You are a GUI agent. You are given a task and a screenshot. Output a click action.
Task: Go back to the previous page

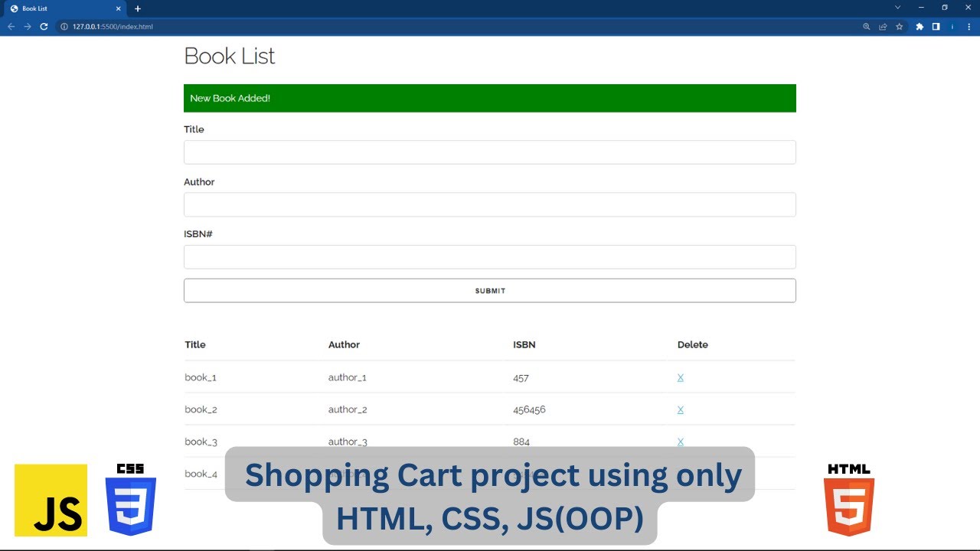click(11, 26)
